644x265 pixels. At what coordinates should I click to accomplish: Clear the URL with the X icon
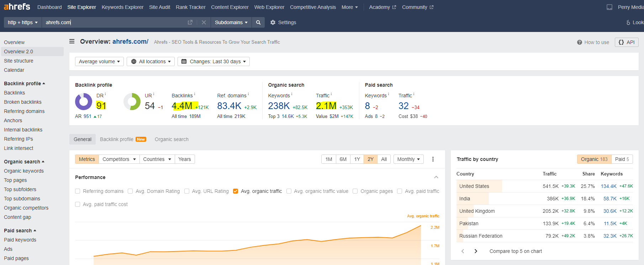[204, 22]
